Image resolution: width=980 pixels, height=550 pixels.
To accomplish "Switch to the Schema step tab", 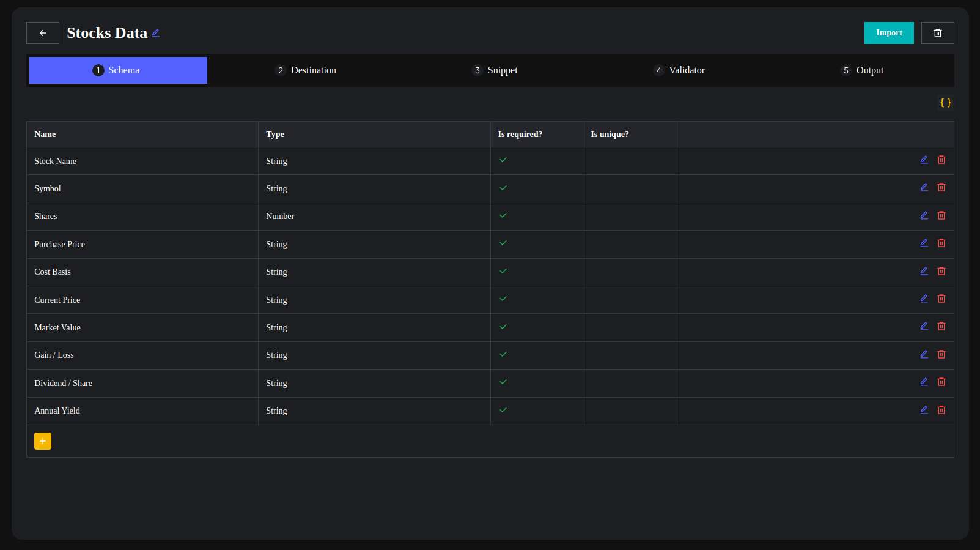I will click(x=118, y=70).
